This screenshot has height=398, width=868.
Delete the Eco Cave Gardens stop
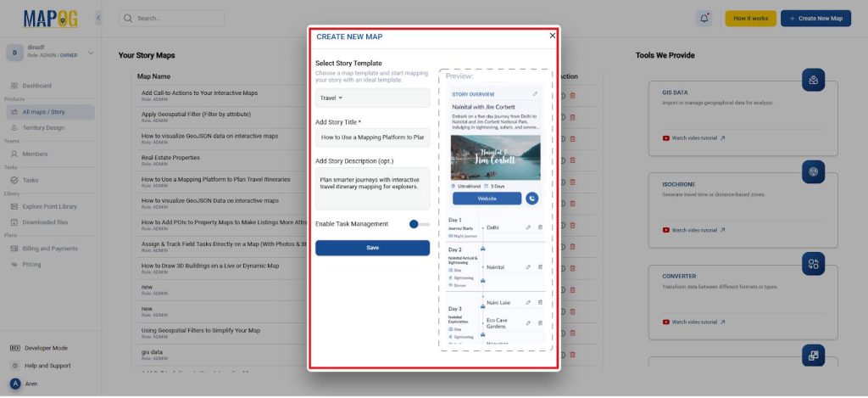[x=540, y=322]
